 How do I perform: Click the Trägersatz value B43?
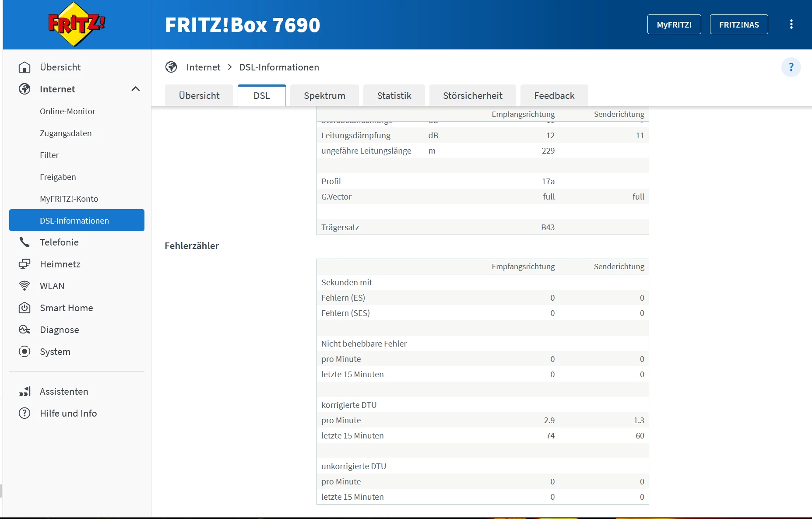(548, 227)
